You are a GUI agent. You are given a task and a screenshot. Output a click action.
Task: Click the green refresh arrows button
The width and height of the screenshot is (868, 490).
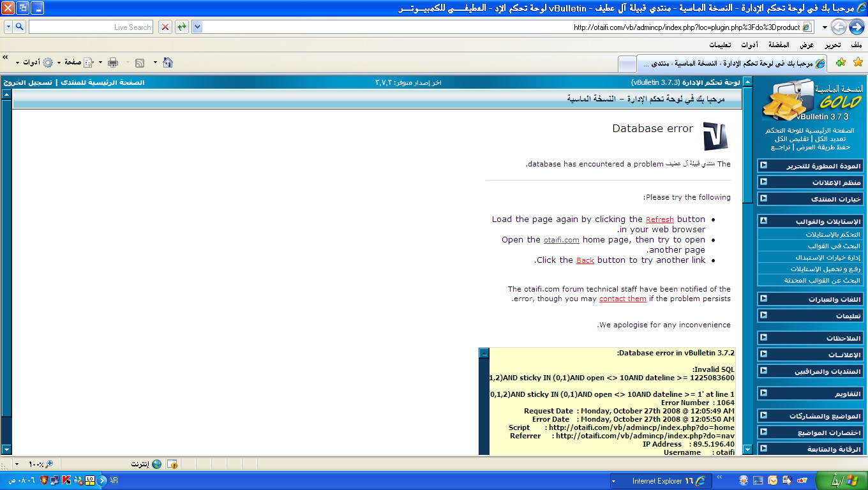[182, 27]
